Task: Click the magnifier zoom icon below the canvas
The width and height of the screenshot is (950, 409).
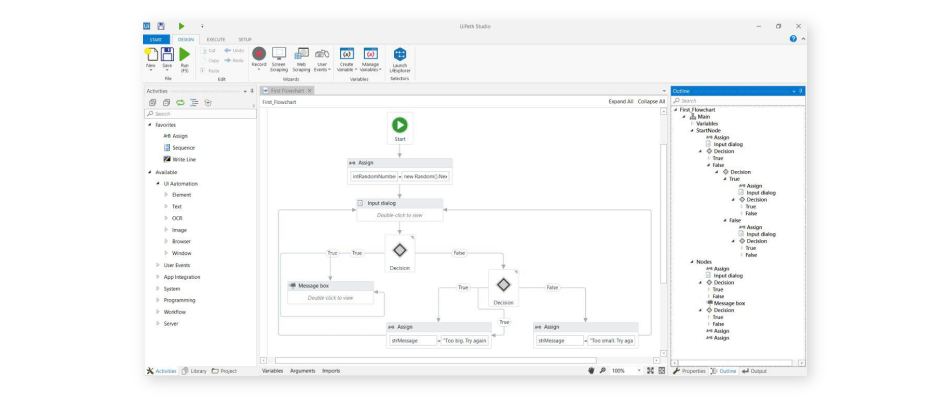Action: coord(602,371)
